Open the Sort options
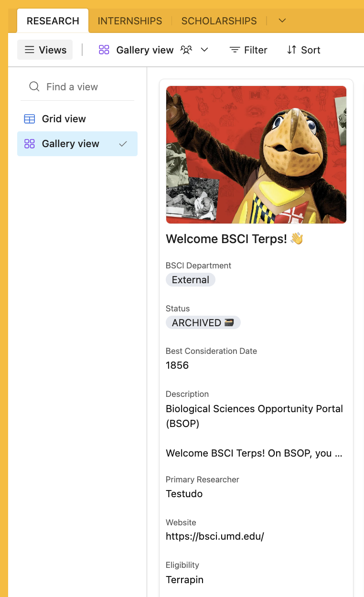Viewport: 364px width, 597px height. 303,50
